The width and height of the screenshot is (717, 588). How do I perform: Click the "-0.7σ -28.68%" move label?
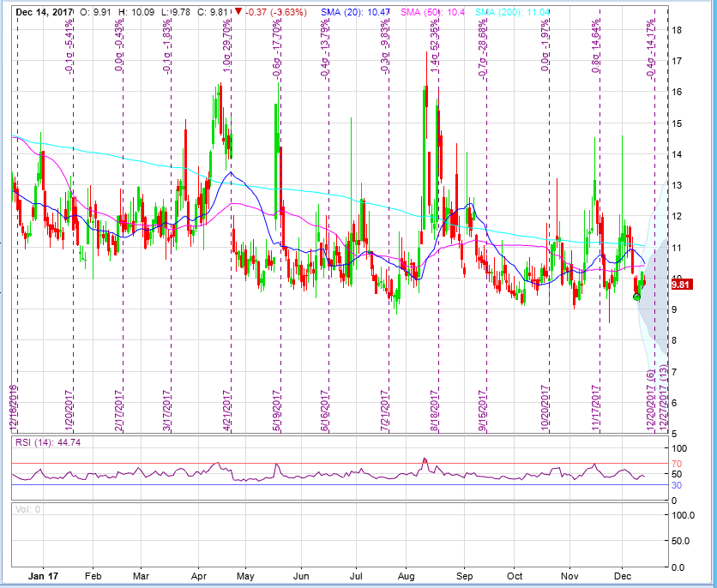(482, 50)
